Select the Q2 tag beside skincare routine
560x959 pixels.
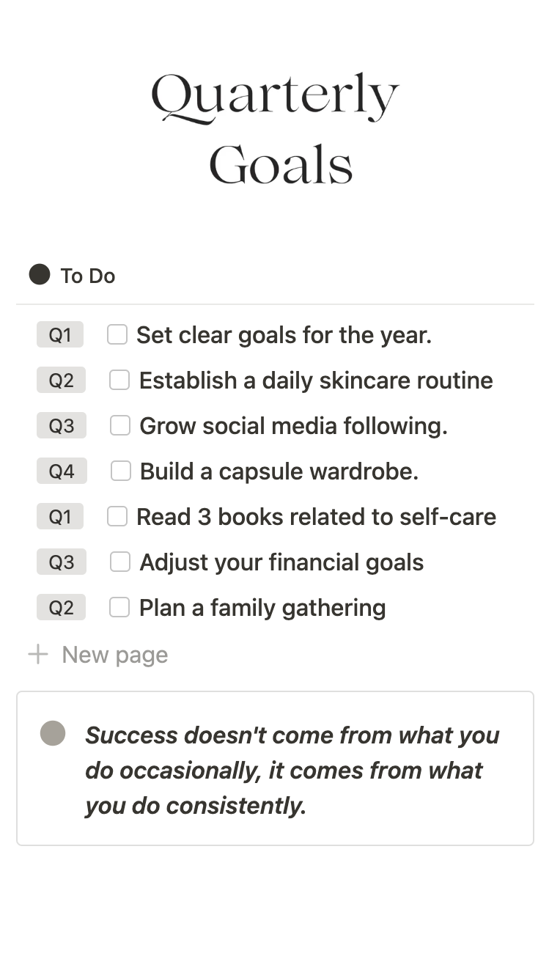pos(62,381)
